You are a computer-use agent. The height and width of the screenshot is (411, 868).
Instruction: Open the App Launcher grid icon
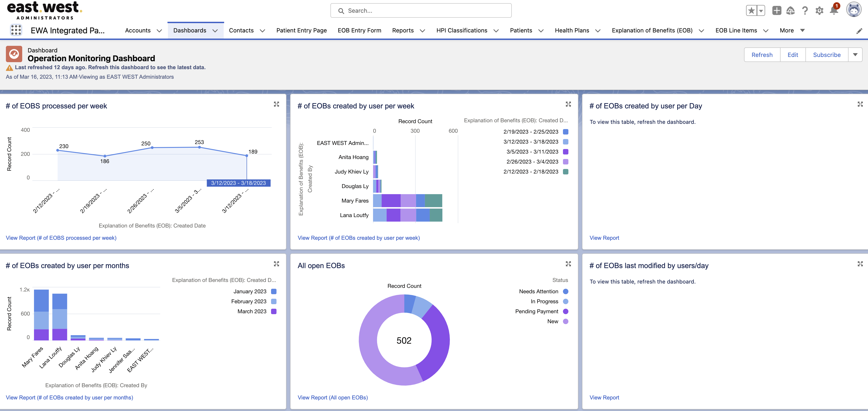pyautogui.click(x=15, y=30)
